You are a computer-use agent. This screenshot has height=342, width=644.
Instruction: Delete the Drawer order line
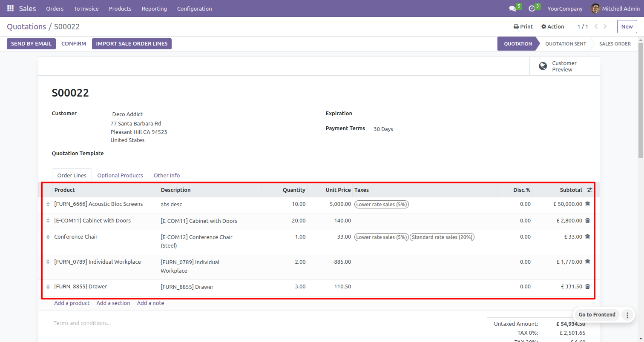pyautogui.click(x=588, y=286)
